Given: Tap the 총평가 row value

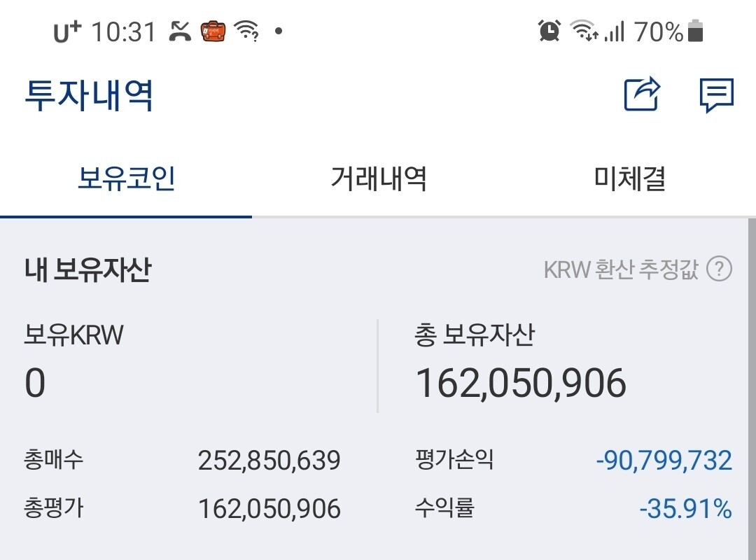Looking at the screenshot, I should point(269,510).
